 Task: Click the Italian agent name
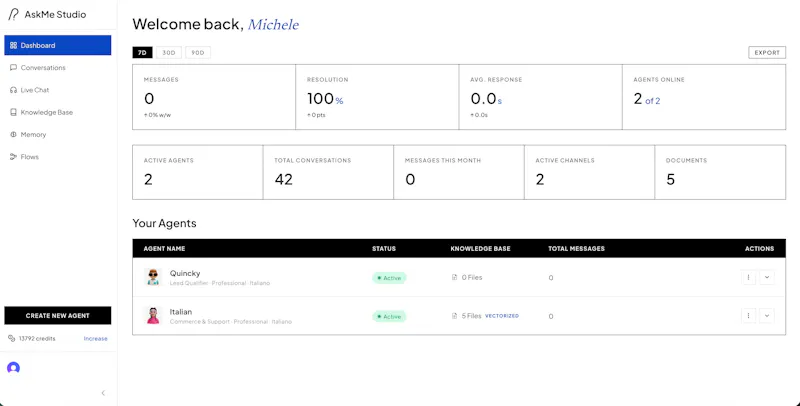181,312
